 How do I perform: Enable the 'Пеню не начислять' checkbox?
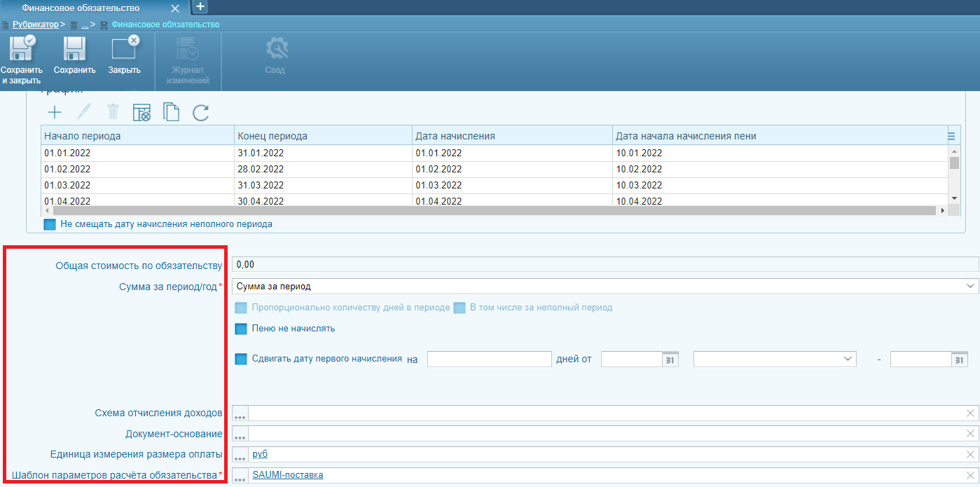pos(241,329)
